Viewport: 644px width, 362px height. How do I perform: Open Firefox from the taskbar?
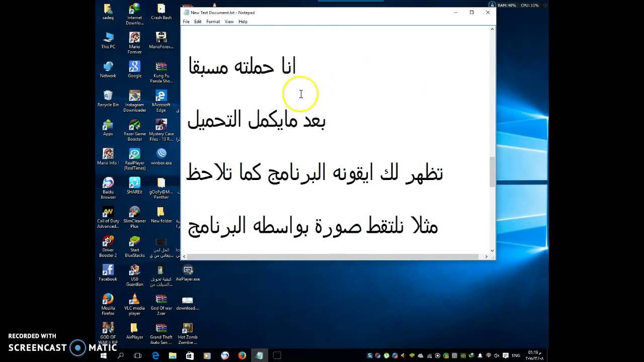click(242, 355)
